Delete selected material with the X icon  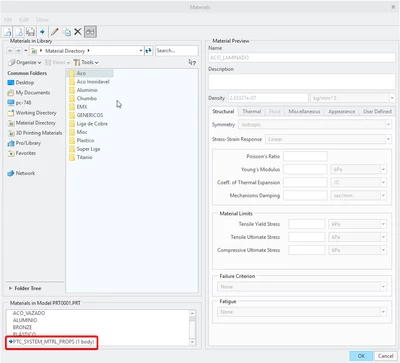78,32
